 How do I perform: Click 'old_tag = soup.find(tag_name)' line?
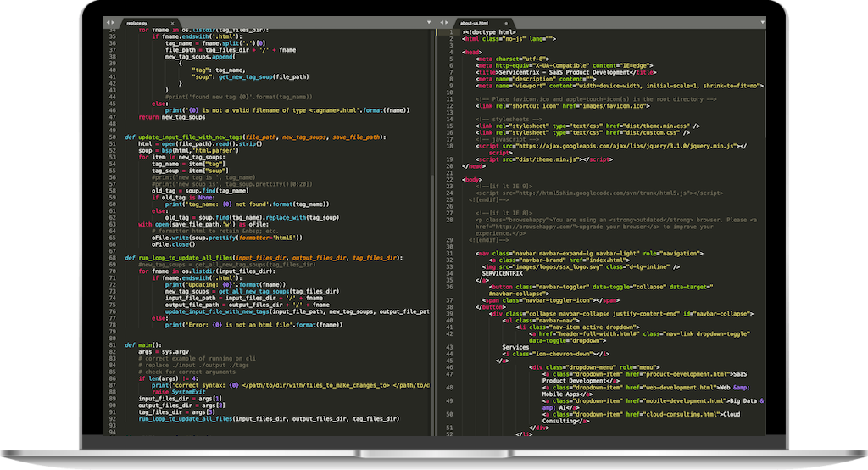click(x=200, y=191)
